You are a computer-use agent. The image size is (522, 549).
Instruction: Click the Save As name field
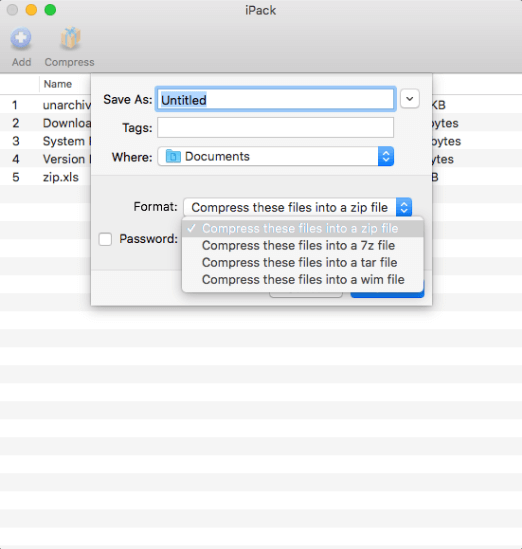coord(276,99)
